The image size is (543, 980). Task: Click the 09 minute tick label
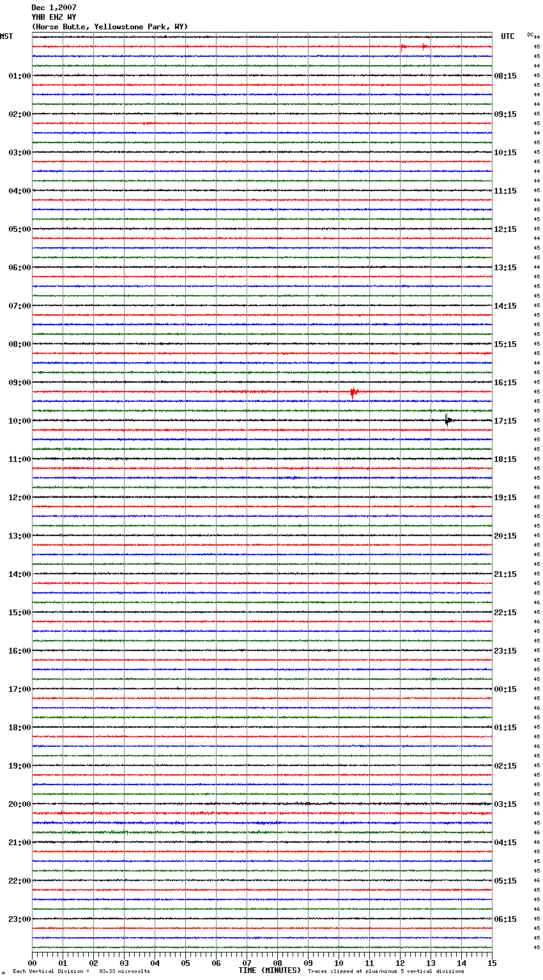pos(308,963)
